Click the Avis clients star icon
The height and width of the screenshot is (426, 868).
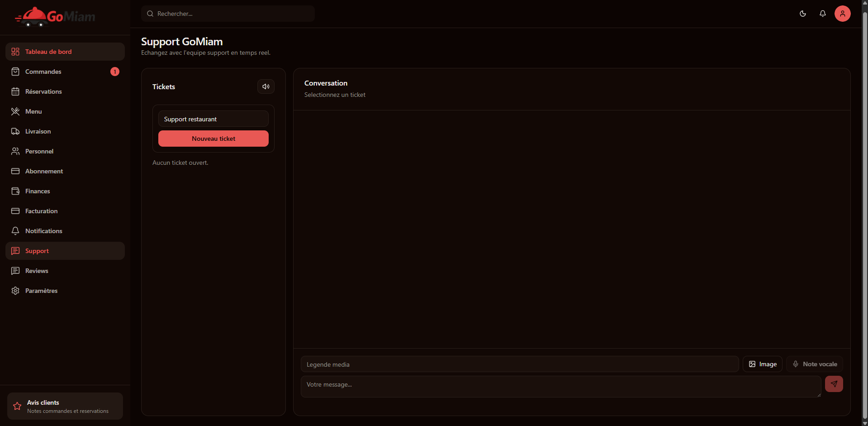click(17, 406)
